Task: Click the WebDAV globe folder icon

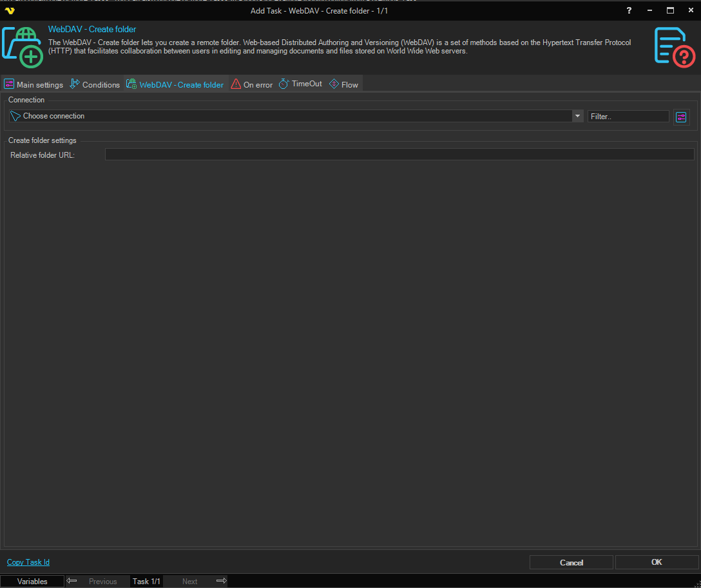Action: pos(23,47)
